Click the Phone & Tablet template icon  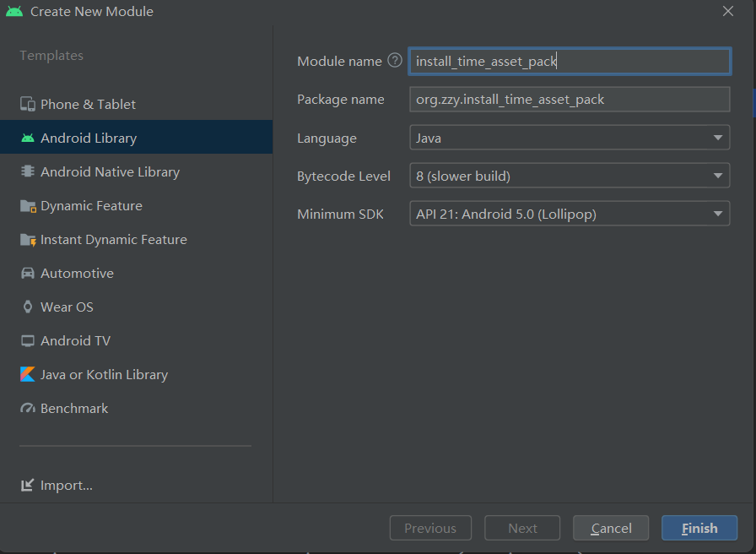[x=28, y=104]
